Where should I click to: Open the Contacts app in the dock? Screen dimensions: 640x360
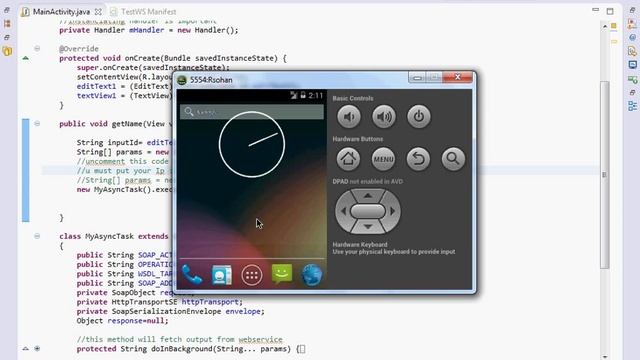tap(222, 275)
